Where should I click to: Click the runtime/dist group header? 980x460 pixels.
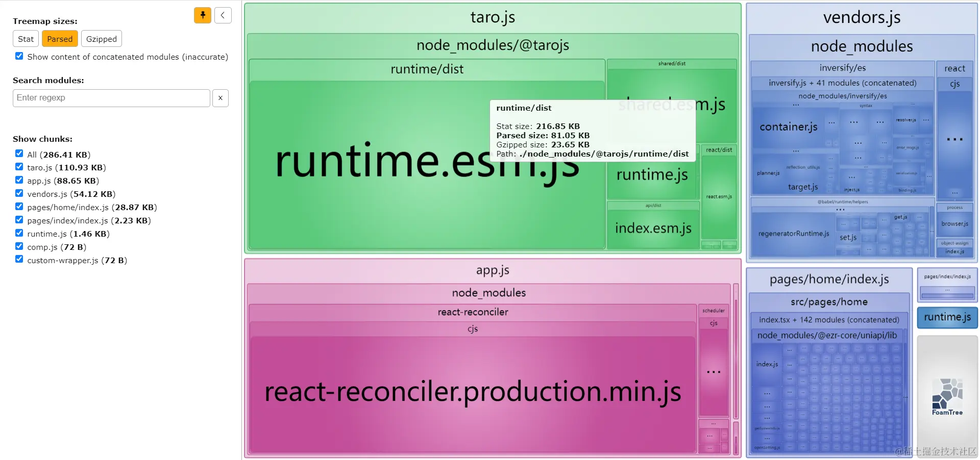(x=427, y=69)
